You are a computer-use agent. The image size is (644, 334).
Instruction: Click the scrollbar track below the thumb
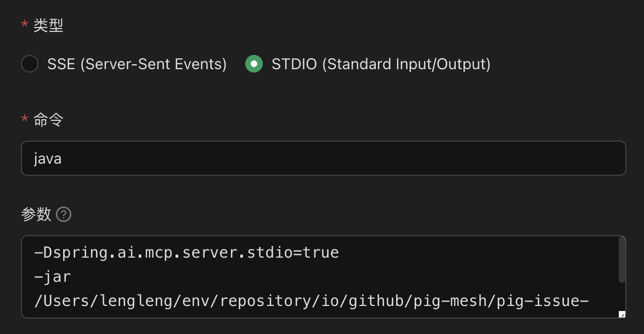[x=622, y=296]
